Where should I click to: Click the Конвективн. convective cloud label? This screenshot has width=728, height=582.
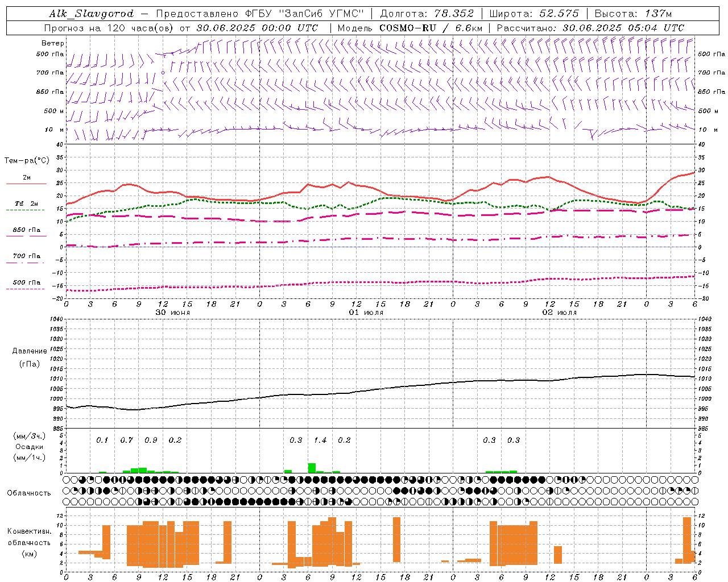point(29,531)
